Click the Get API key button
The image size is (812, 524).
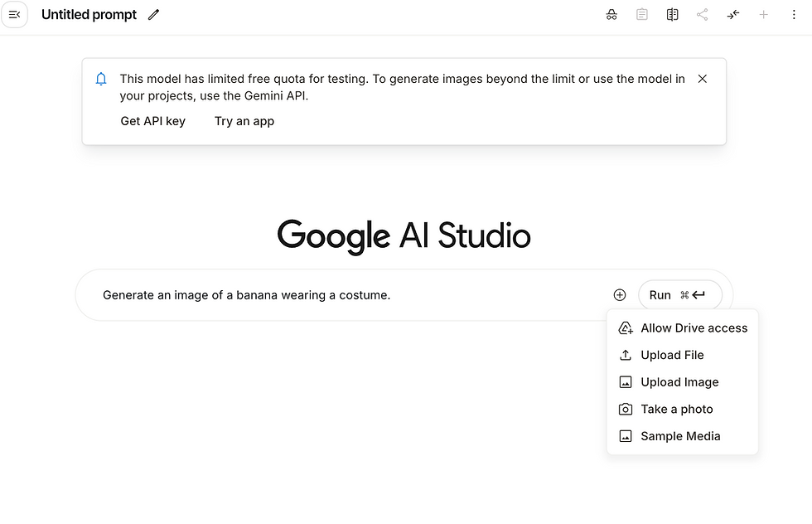152,121
